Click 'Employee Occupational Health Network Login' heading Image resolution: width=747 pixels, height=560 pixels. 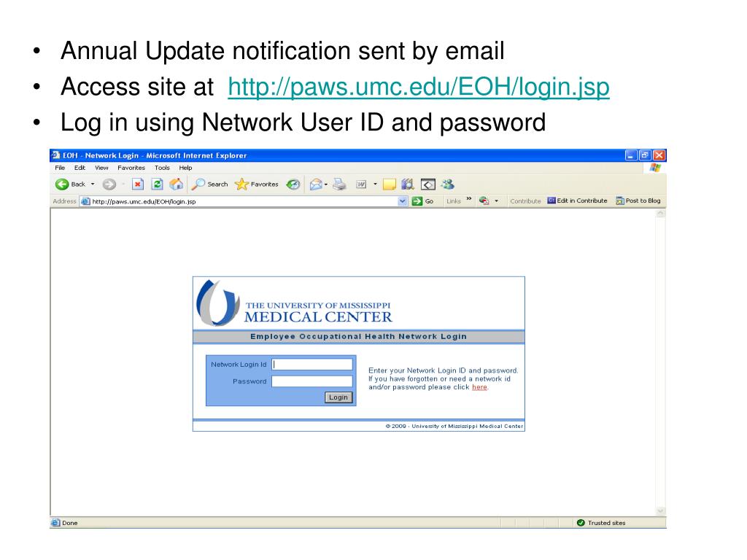coord(358,337)
